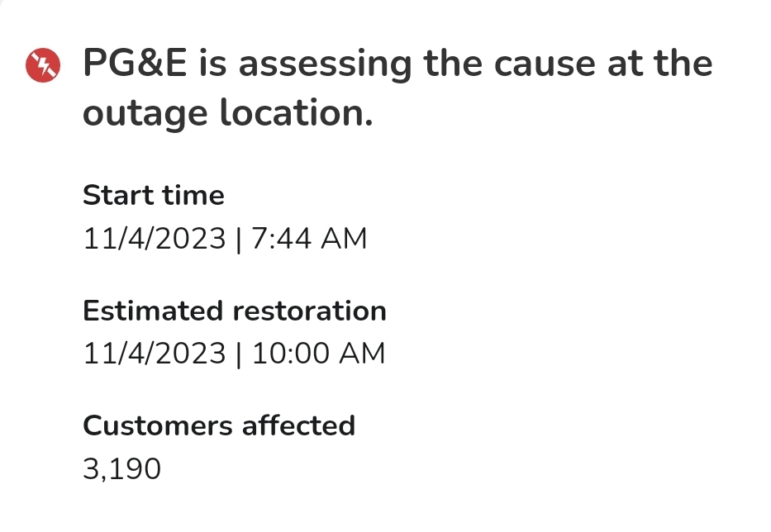Click the restoration date 11/4/2023 above Customers affected
Screen dimensions: 771x532
[155, 354]
